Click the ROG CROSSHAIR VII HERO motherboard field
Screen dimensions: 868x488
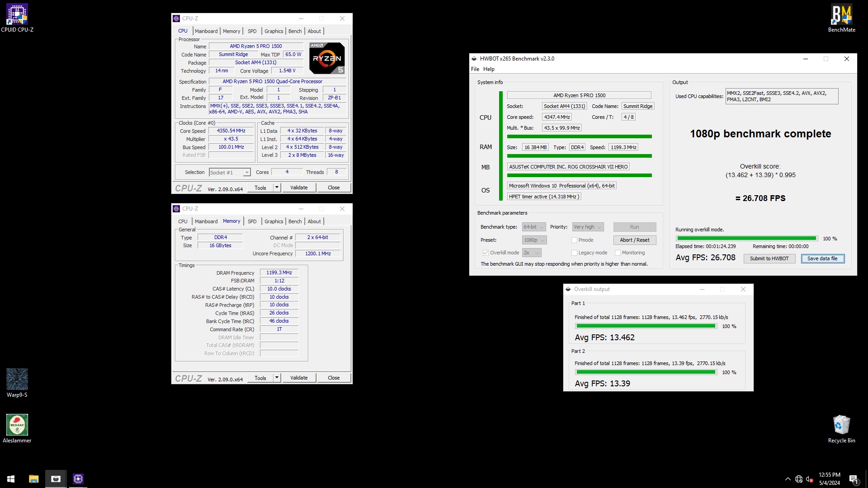click(568, 167)
